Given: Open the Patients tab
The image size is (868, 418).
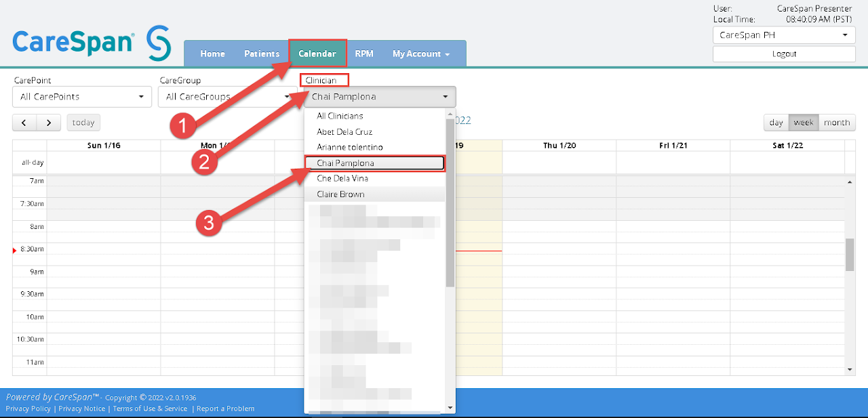Looking at the screenshot, I should [x=262, y=54].
